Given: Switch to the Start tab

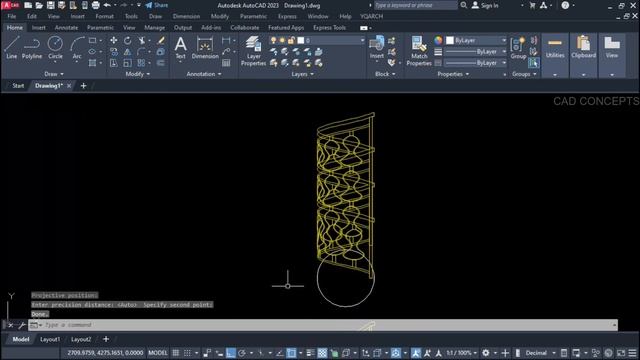Looking at the screenshot, I should (18, 86).
